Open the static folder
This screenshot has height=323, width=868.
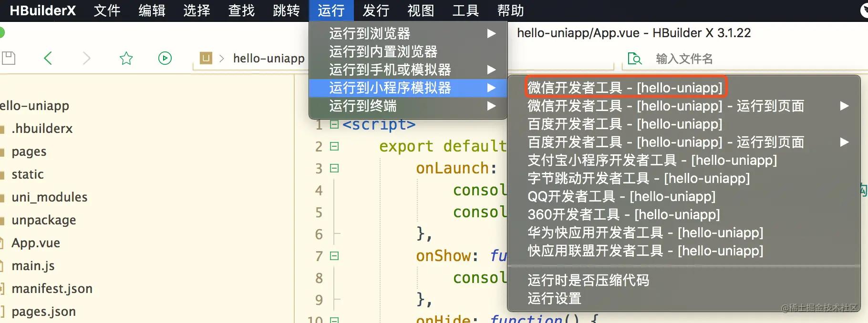coord(28,174)
